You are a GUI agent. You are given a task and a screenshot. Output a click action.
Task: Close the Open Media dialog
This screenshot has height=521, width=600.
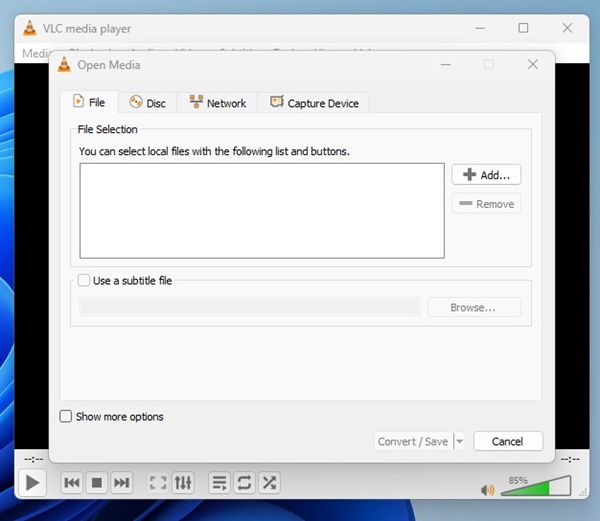tap(533, 64)
